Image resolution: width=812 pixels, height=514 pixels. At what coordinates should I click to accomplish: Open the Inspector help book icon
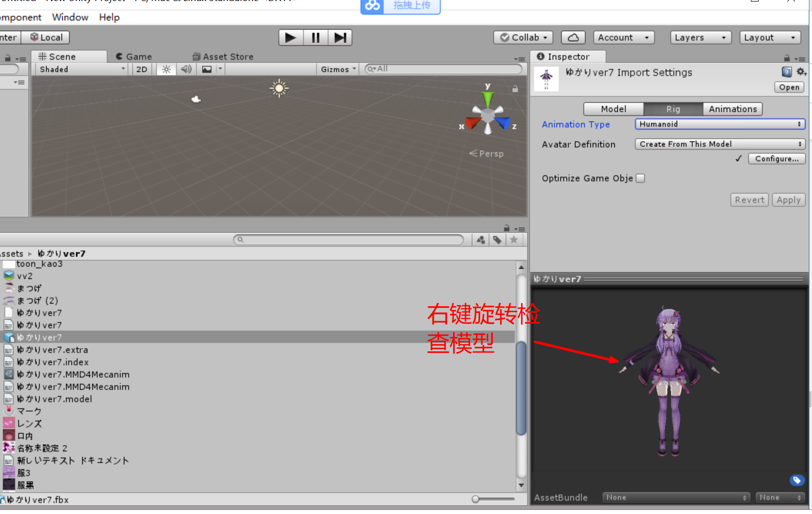coord(787,72)
